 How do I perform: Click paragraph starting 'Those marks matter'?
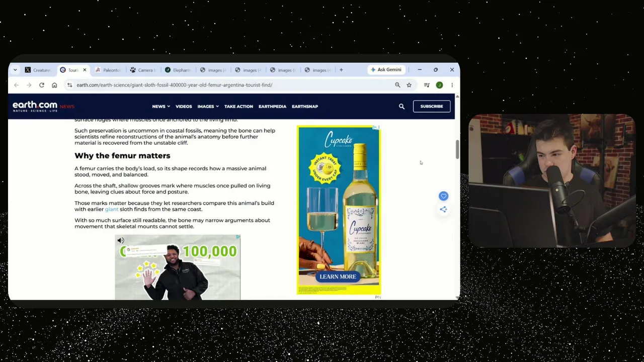pyautogui.click(x=175, y=206)
